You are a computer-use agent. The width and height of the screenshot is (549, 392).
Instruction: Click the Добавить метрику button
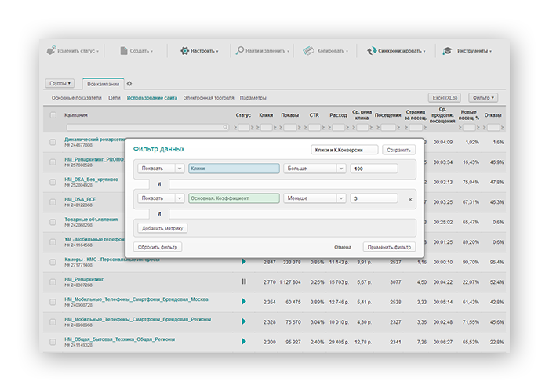click(x=163, y=228)
